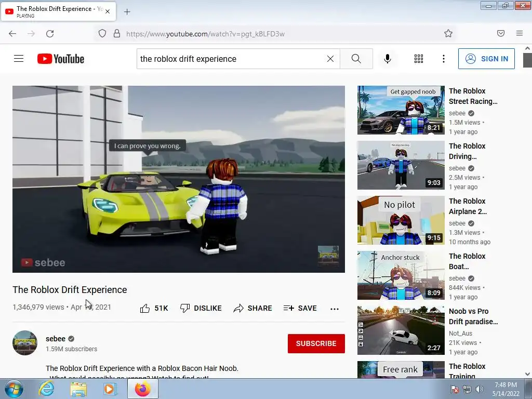This screenshot has height=399, width=532.
Task: Click the sebee watermark in video
Action: point(43,262)
